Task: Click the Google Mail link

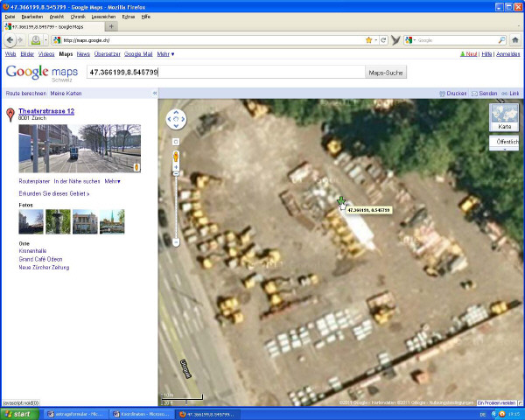Action: 138,54
